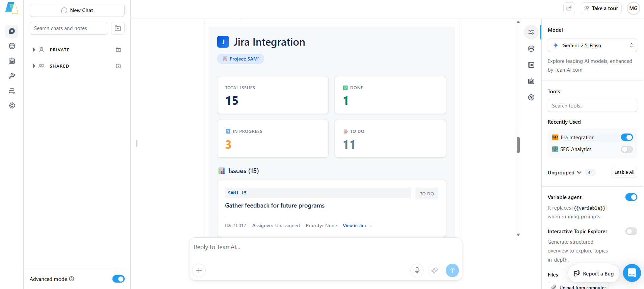Click the Total Issues 15 card

coord(273,95)
